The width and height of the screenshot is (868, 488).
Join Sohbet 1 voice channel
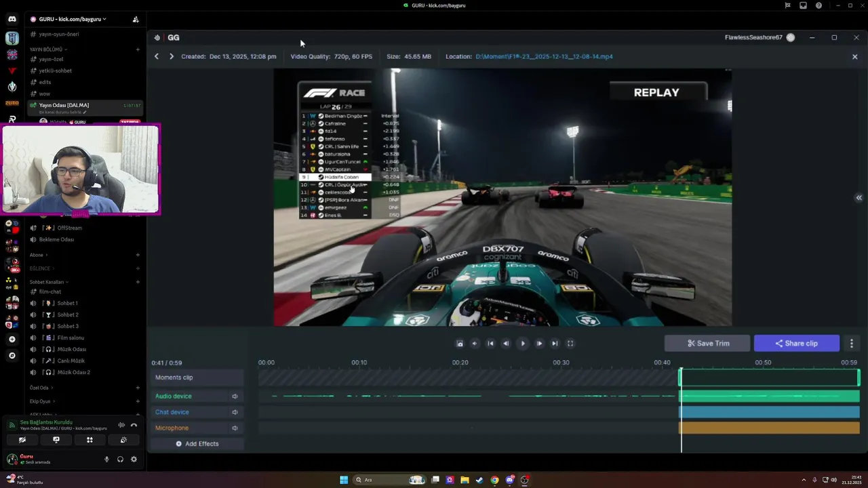pyautogui.click(x=67, y=303)
